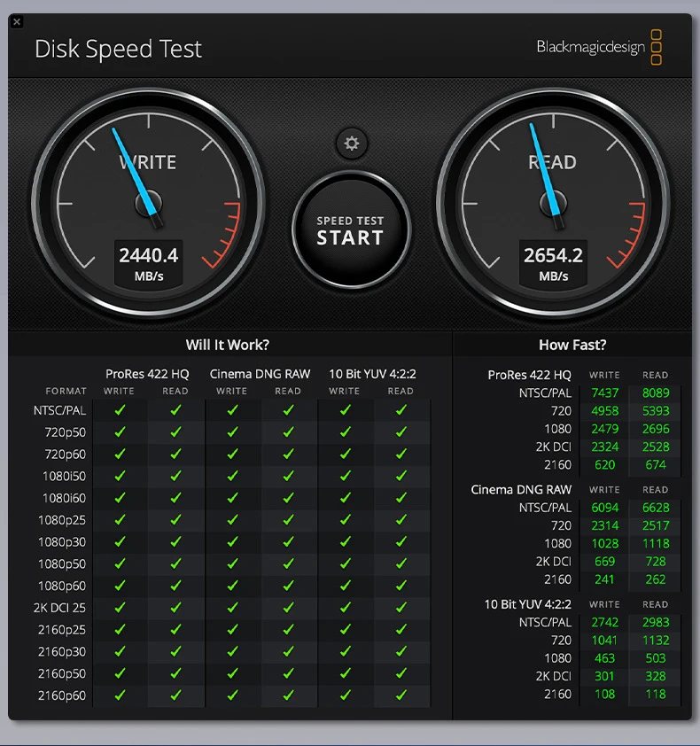The image size is (700, 746).
Task: Click ProRes 422 HQ write checkmark for 2160p50
Action: point(120,672)
